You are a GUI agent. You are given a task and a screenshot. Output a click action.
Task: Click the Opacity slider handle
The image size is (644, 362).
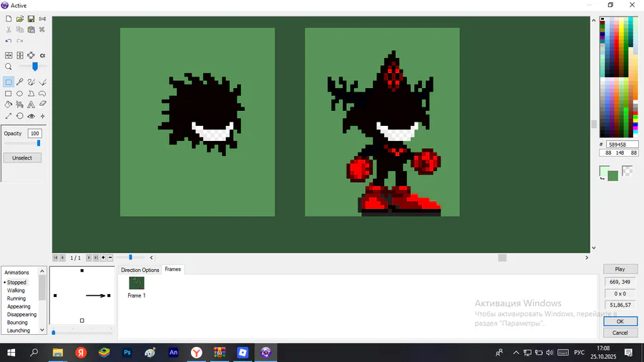pos(39,143)
